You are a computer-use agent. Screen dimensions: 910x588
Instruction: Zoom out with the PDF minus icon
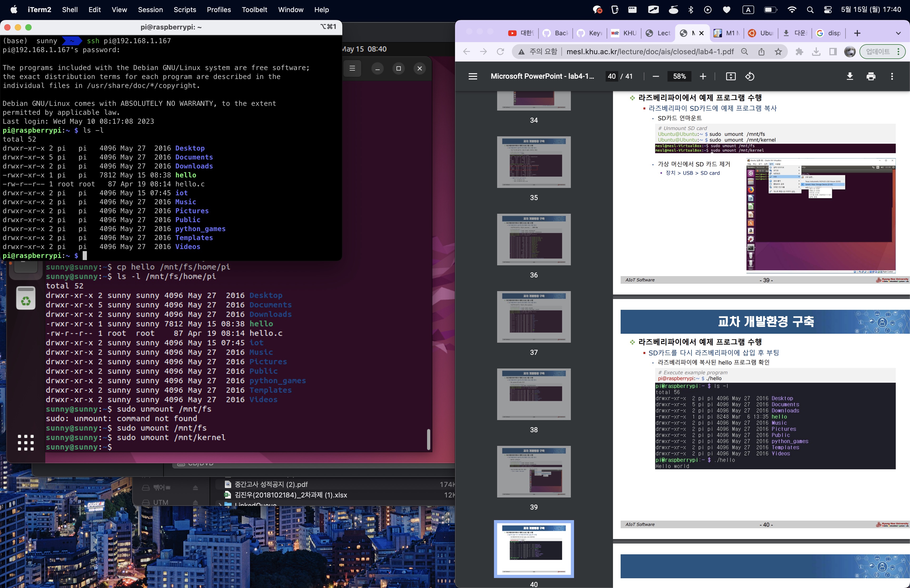point(656,76)
